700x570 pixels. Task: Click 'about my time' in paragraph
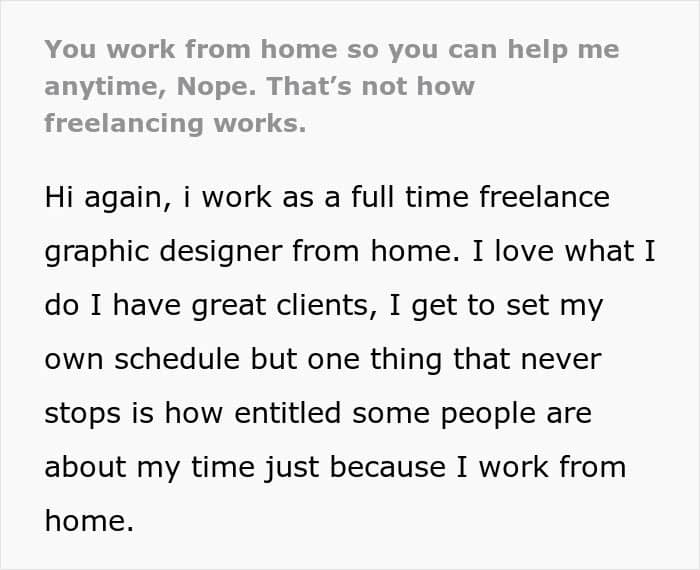click(x=150, y=467)
